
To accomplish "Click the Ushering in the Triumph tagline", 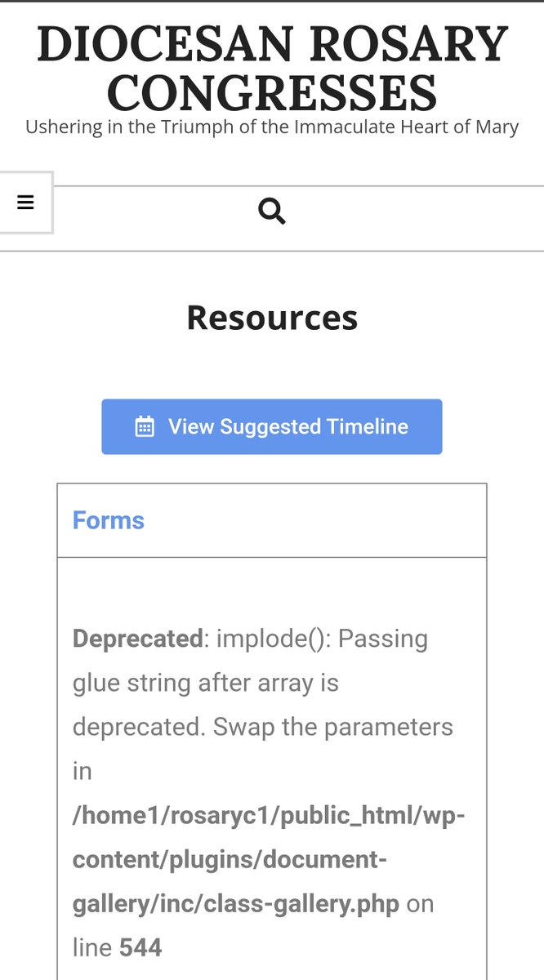I will pos(272,127).
